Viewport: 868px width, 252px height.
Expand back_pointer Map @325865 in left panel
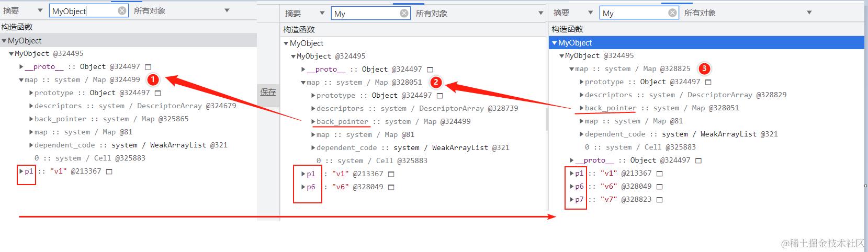(x=31, y=119)
